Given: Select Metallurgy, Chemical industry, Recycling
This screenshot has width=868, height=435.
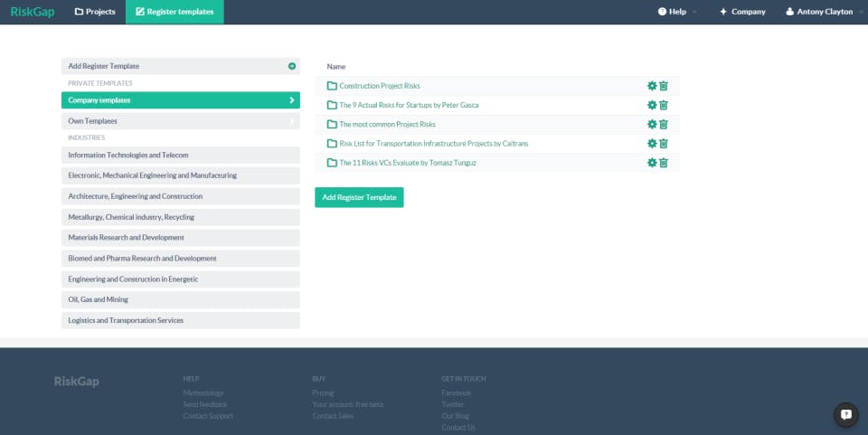Looking at the screenshot, I should point(181,217).
